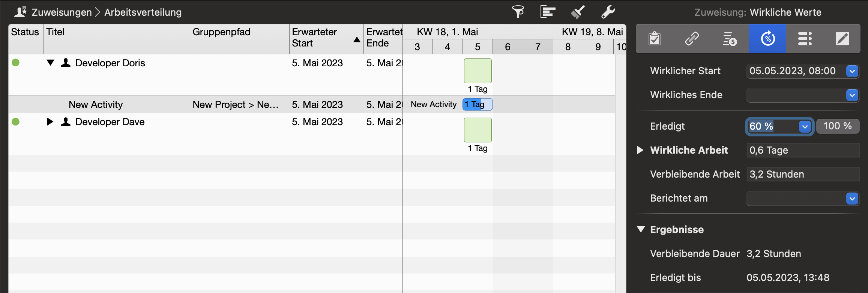Sort by the Erwarteter Start column header

pyautogui.click(x=323, y=38)
